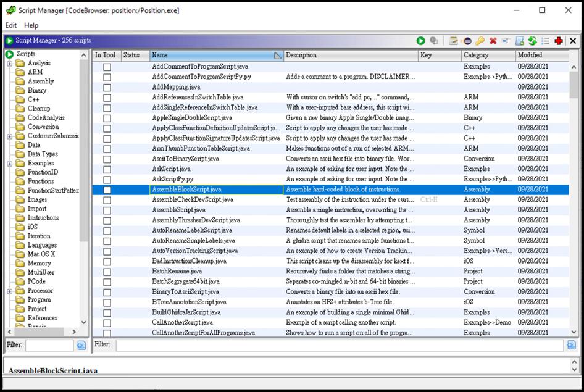The image size is (584, 392).
Task: Create a new script with the scroll icon
Action: coord(520,41)
